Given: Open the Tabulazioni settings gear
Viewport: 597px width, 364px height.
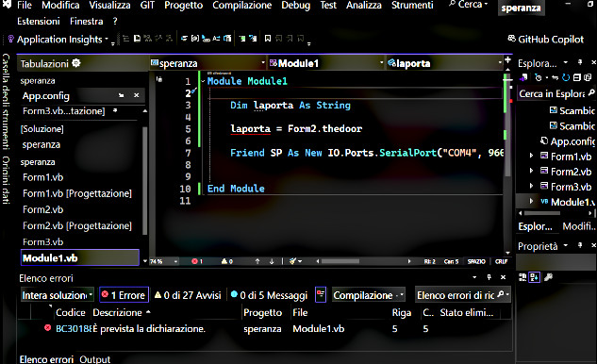Looking at the screenshot, I should [76, 63].
